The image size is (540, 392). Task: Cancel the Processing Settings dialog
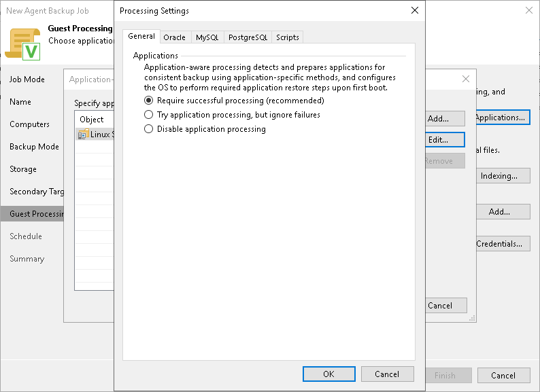pos(387,374)
